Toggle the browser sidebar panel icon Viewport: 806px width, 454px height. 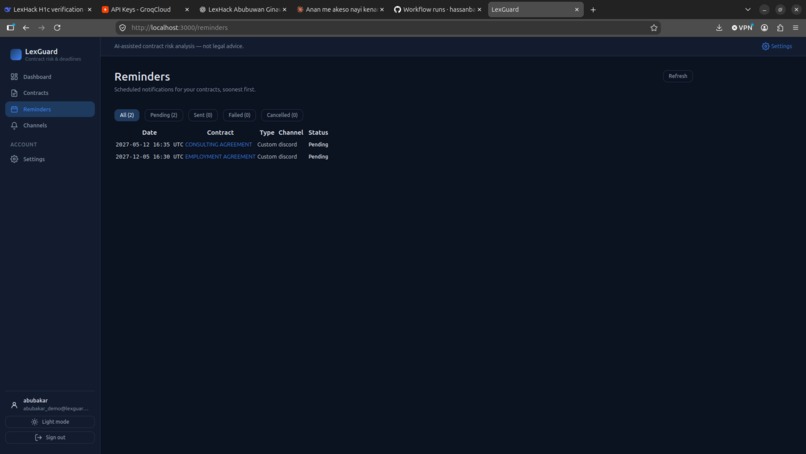(x=10, y=28)
